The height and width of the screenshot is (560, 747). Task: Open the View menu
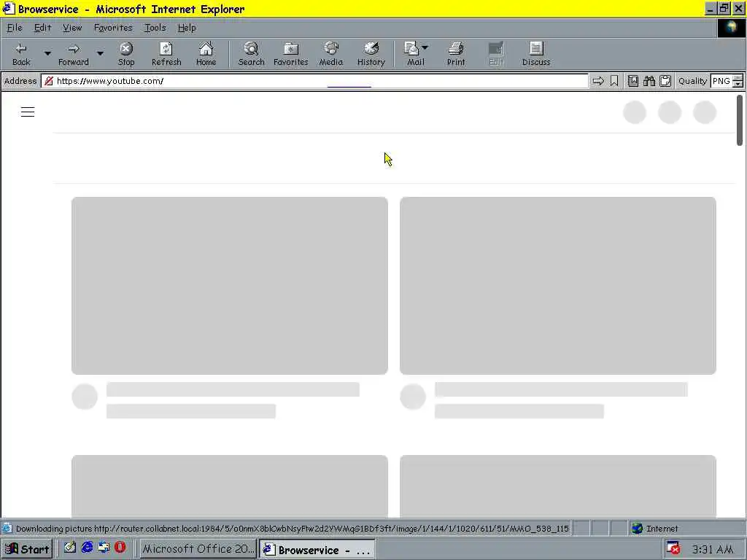72,28
